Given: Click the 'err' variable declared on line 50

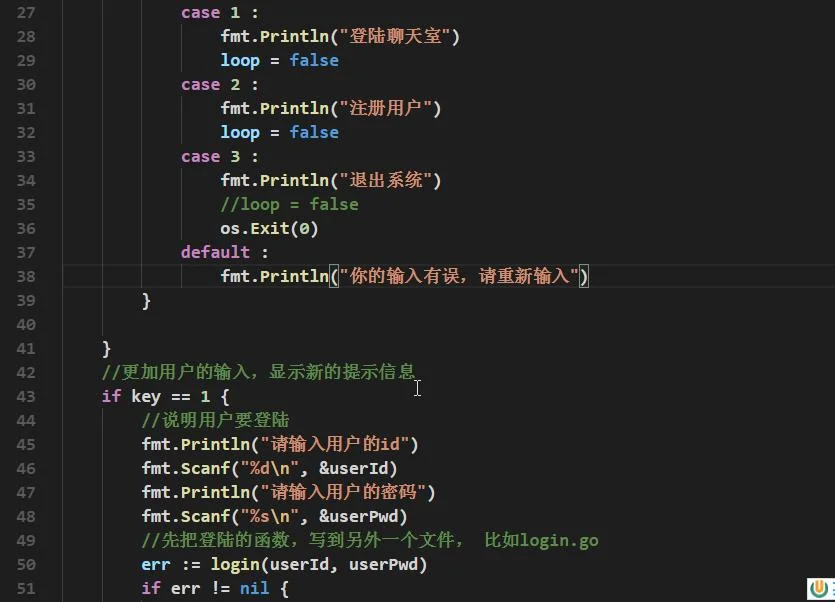Looking at the screenshot, I should 156,564.
